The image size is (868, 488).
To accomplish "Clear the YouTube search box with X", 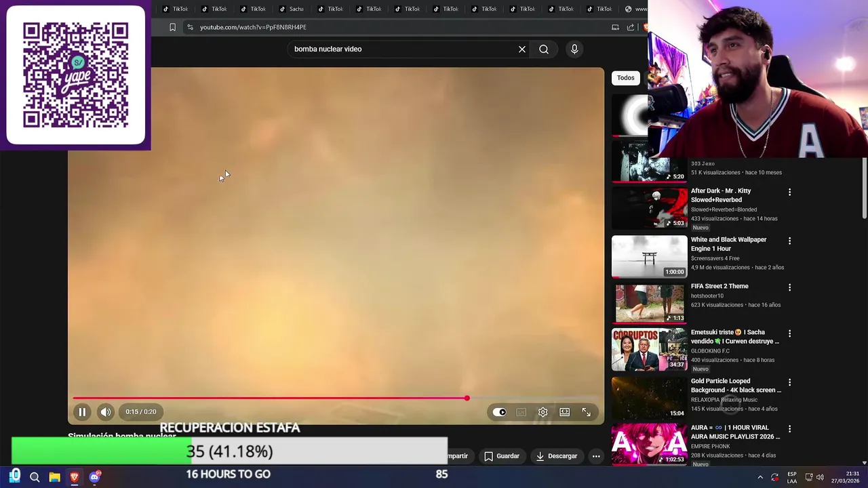I will 522,49.
